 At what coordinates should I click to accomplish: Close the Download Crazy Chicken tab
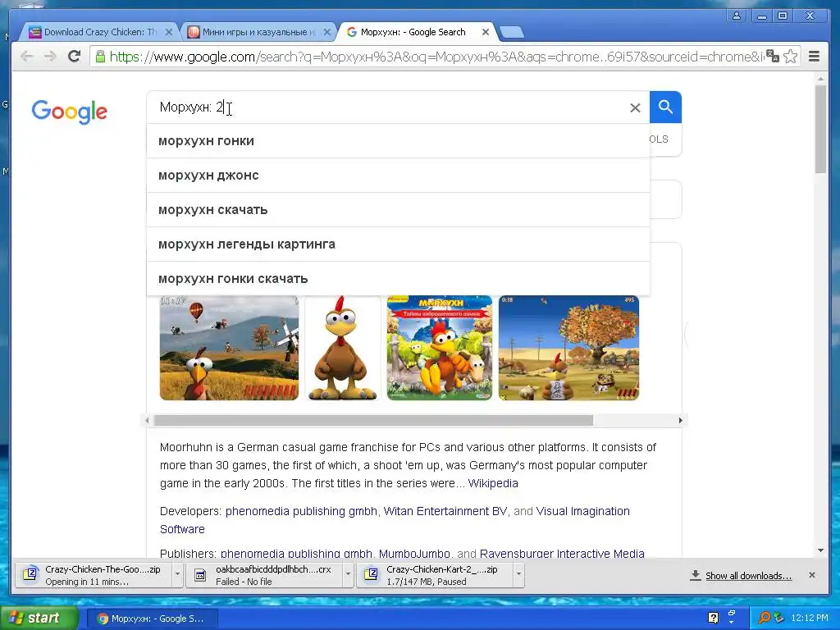click(x=169, y=32)
